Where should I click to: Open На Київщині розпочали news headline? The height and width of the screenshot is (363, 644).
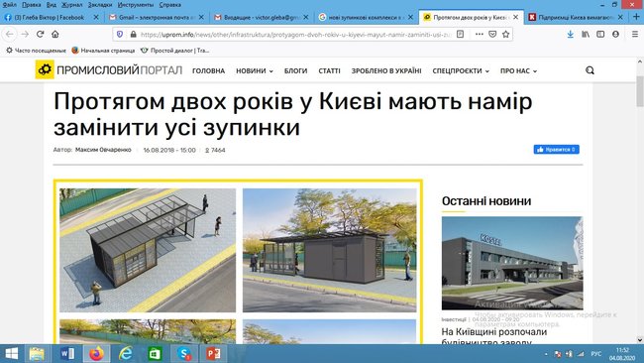[x=494, y=336]
